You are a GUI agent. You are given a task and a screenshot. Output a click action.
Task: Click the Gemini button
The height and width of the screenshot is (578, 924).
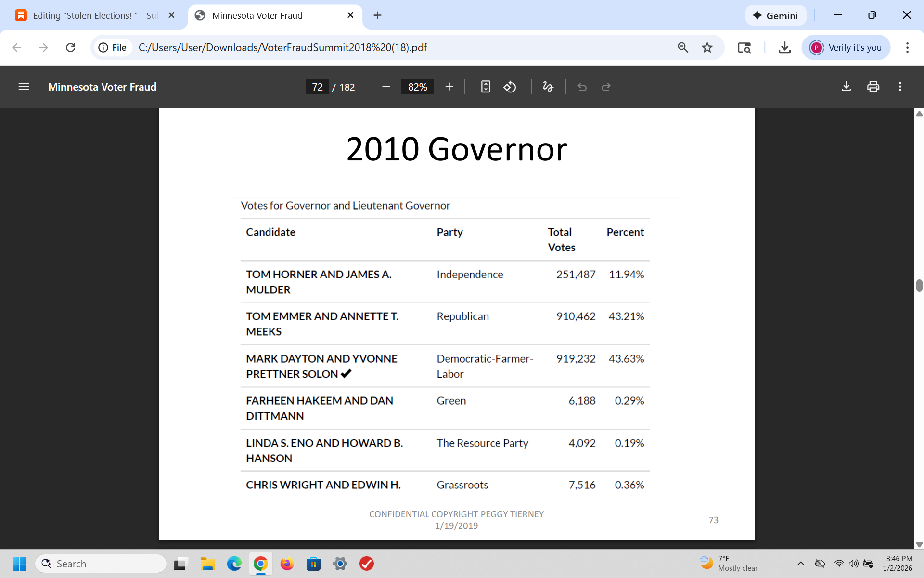775,15
